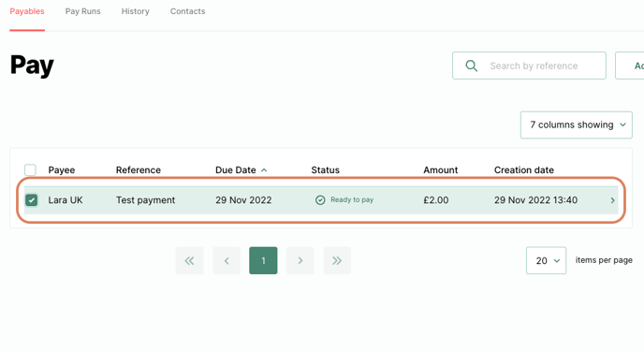
Task: Go to previous page arrow
Action: [227, 260]
